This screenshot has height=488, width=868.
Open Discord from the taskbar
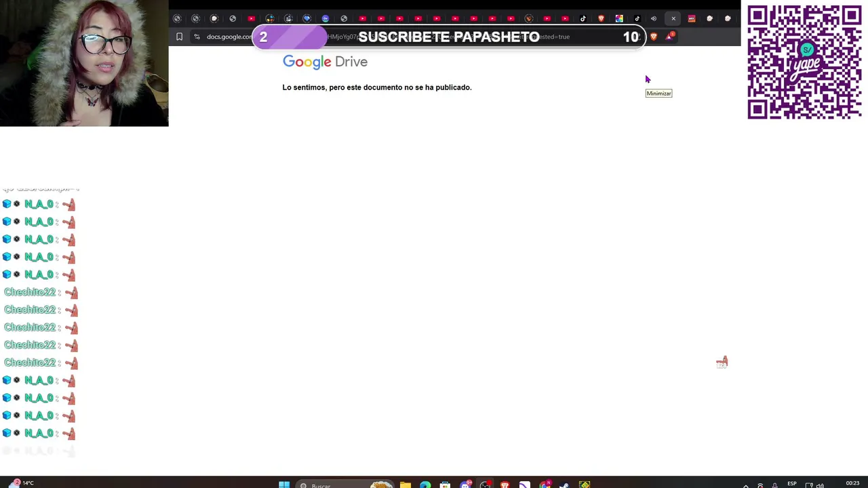tap(465, 485)
